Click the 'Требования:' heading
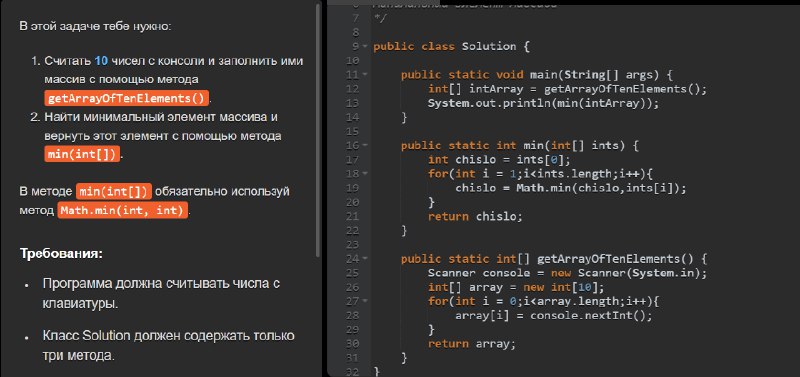 tap(62, 254)
